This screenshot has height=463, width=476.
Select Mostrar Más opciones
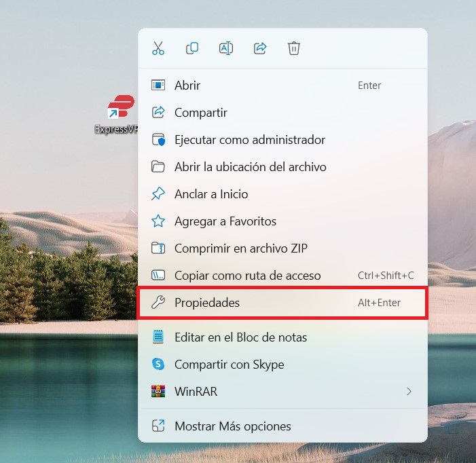click(x=282, y=426)
